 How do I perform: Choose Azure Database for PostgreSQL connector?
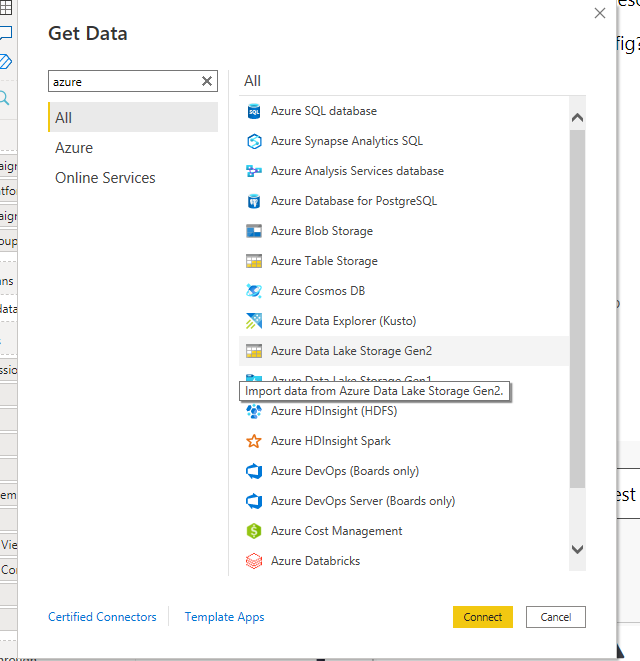[x=404, y=201]
